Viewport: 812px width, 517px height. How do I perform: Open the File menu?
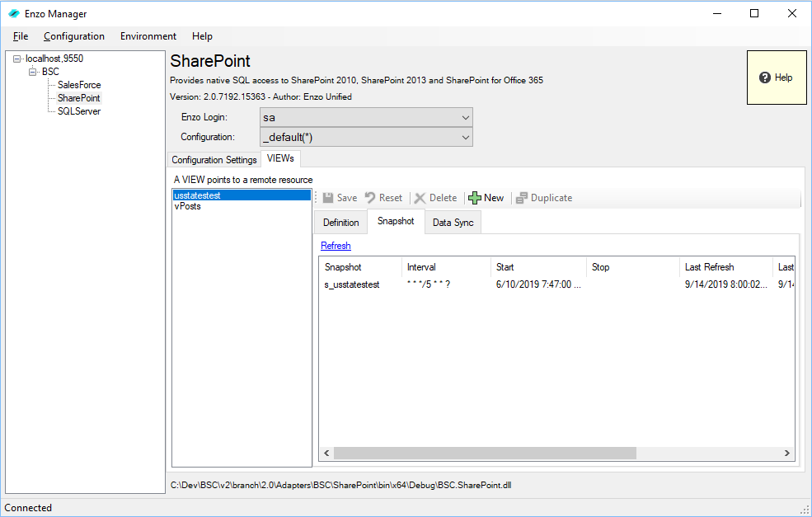pyautogui.click(x=21, y=36)
